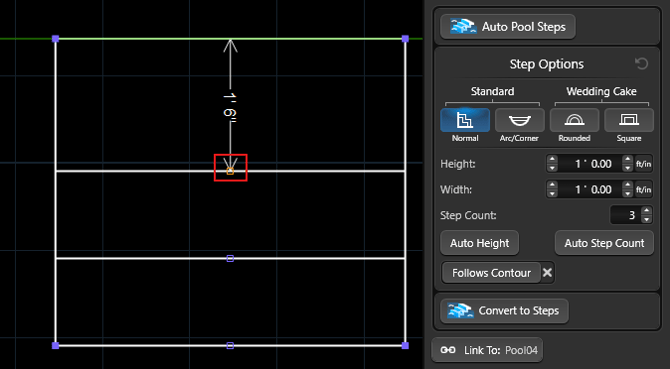This screenshot has width=670, height=369.
Task: Click the Step Options panel heading
Action: pyautogui.click(x=547, y=64)
